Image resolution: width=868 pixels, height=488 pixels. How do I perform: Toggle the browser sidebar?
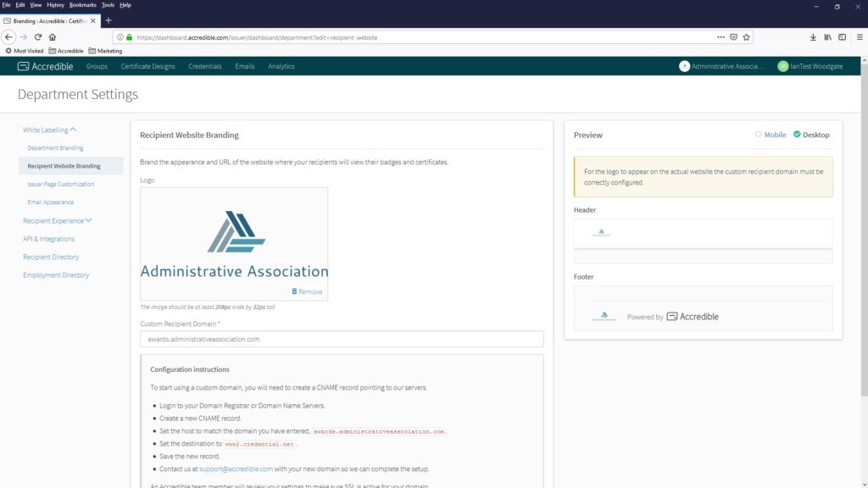tap(842, 37)
